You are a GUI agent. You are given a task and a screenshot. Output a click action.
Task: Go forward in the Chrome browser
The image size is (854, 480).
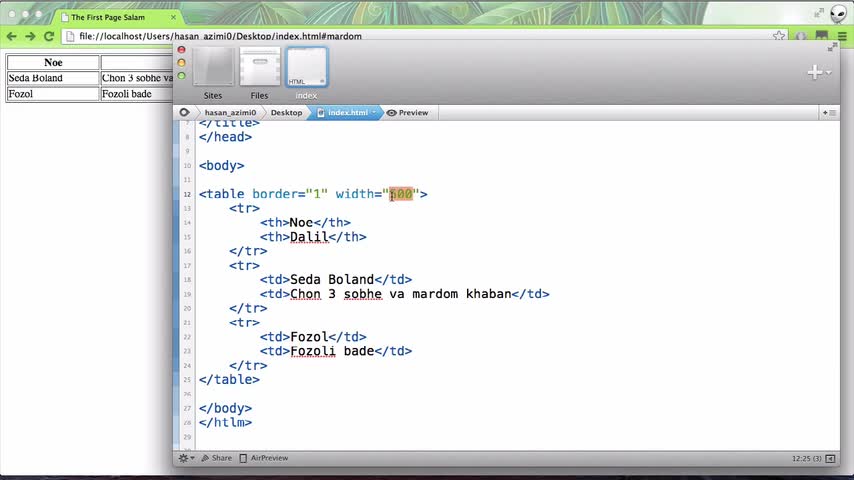tap(30, 37)
